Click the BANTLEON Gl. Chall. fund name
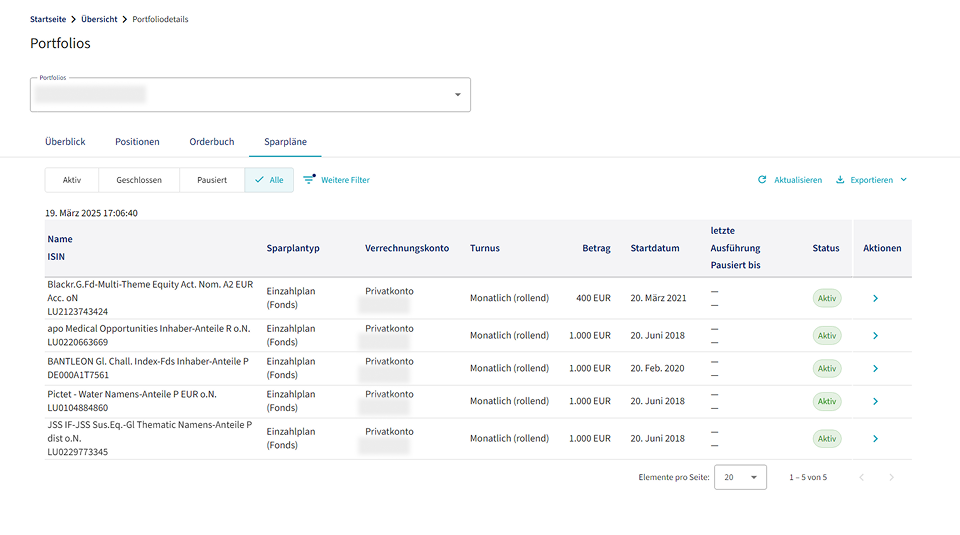 click(148, 361)
